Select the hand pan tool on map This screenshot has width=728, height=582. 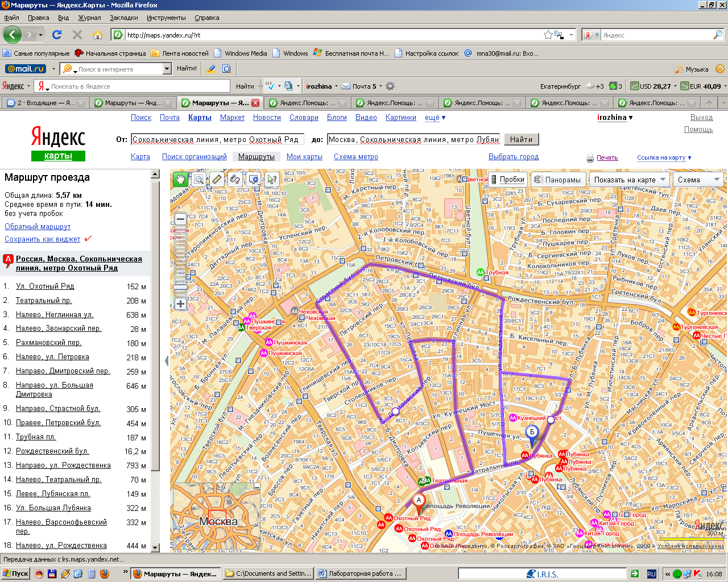[x=180, y=180]
